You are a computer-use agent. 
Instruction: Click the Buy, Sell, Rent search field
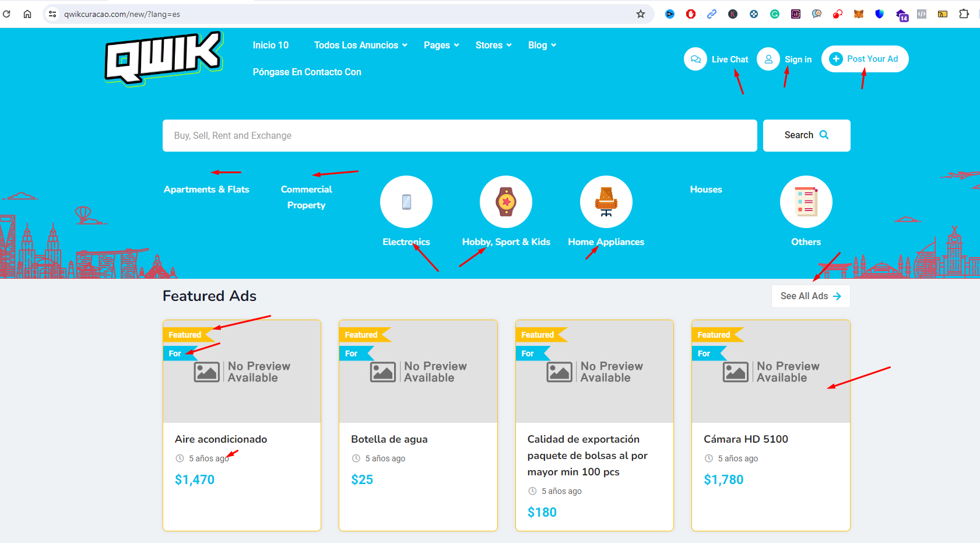coord(460,135)
